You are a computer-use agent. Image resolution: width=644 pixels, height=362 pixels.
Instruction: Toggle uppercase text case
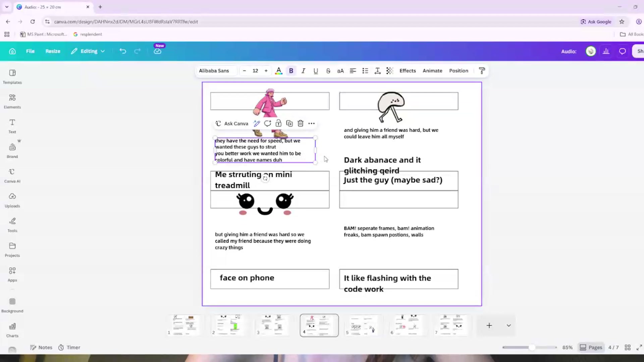pos(340,71)
